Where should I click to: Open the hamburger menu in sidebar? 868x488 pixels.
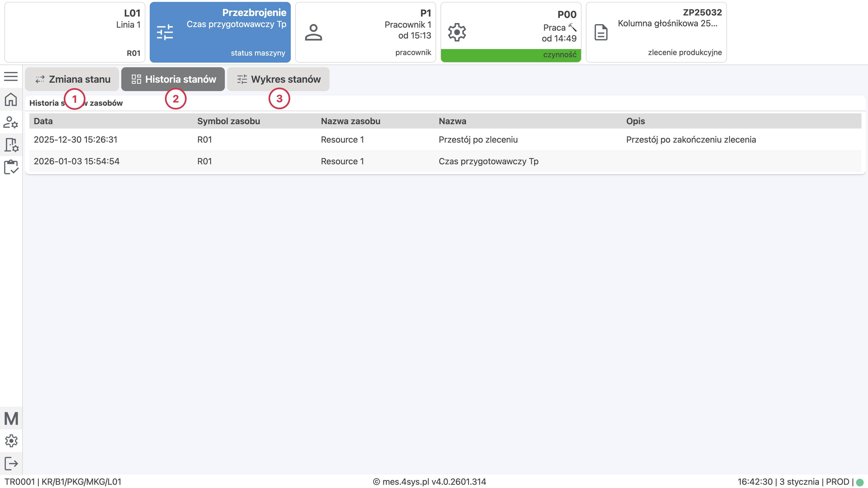(11, 76)
